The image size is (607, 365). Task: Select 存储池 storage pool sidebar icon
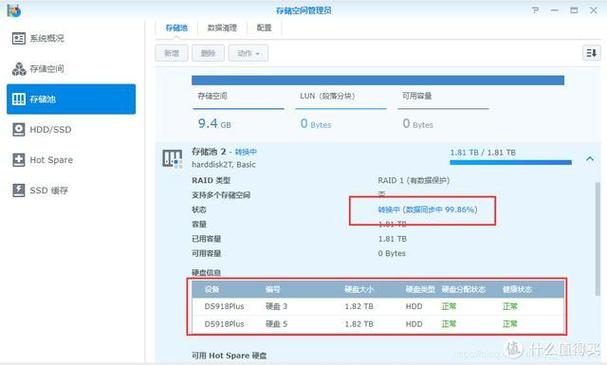pos(19,99)
